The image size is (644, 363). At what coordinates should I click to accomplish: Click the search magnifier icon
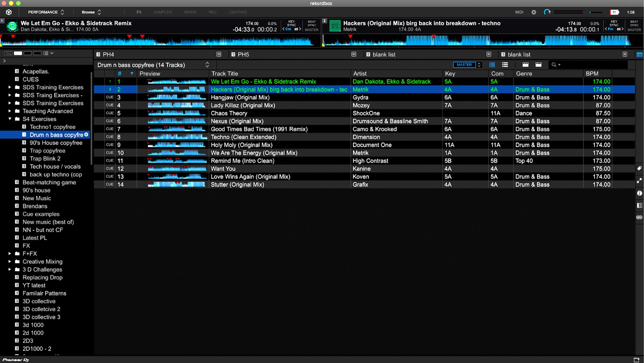554,65
